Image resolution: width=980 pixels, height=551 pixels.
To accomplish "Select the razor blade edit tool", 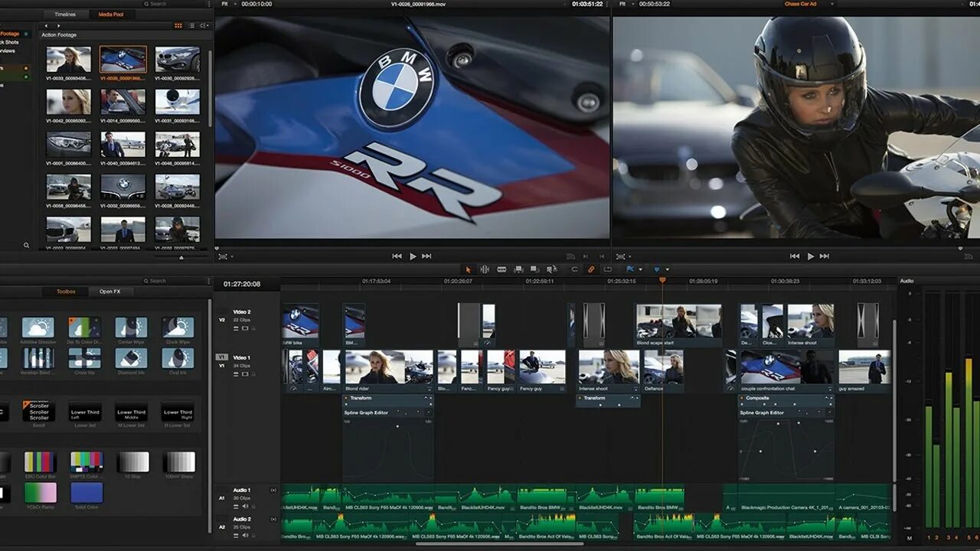I will pyautogui.click(x=501, y=269).
